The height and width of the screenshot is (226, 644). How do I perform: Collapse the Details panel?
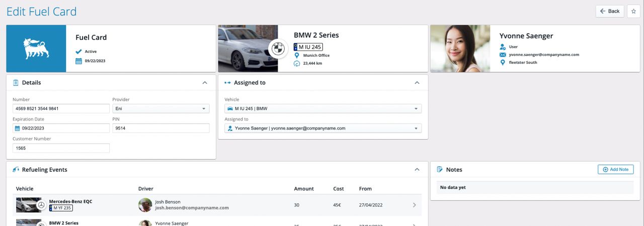pyautogui.click(x=204, y=82)
